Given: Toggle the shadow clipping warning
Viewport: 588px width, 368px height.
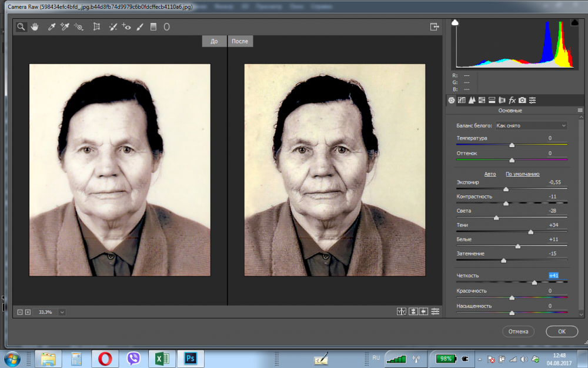Looking at the screenshot, I should point(455,22).
